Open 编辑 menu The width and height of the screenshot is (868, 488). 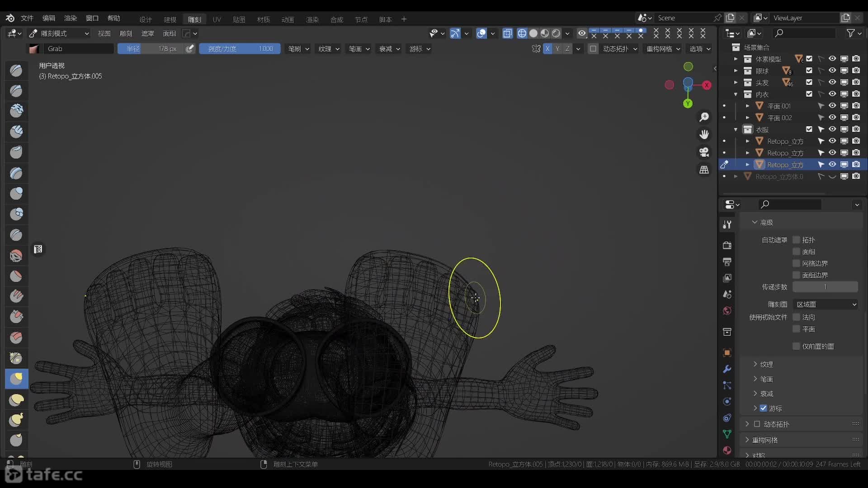point(49,18)
